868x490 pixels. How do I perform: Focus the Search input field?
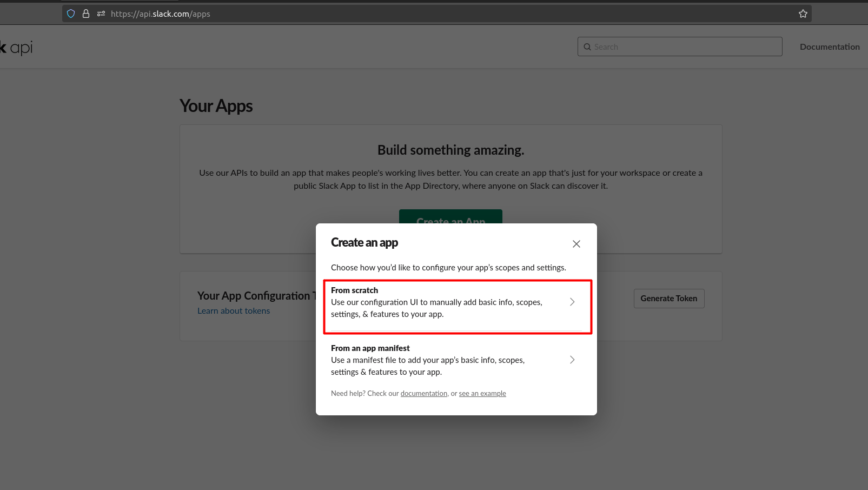coord(680,47)
